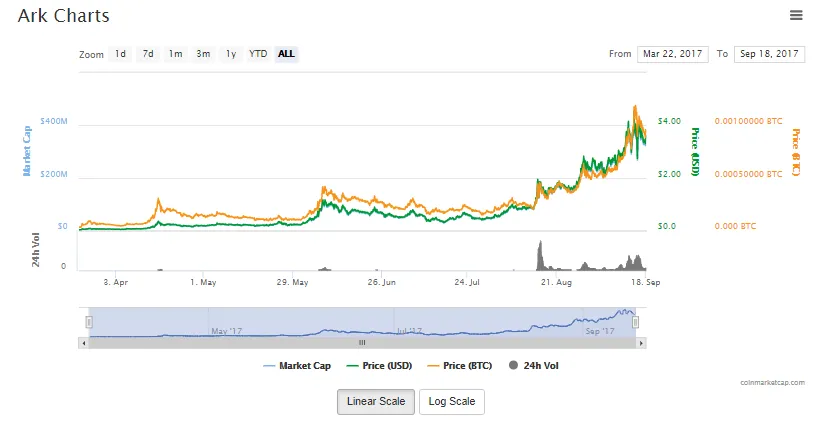This screenshot has width=820, height=433.
Task: Click navigator left range handle
Action: coord(89,322)
